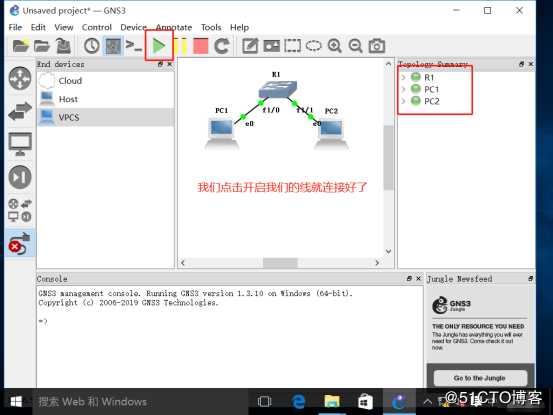Click the R1 switch node on canvas

click(x=278, y=89)
